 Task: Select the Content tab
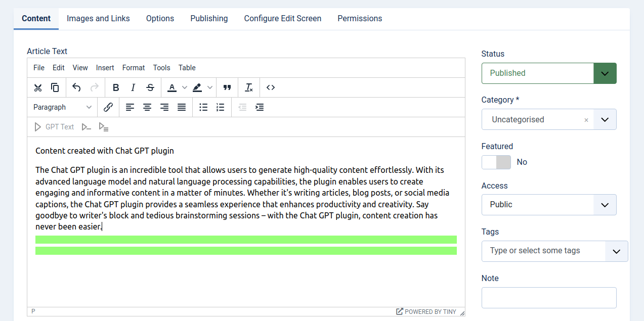(36, 19)
